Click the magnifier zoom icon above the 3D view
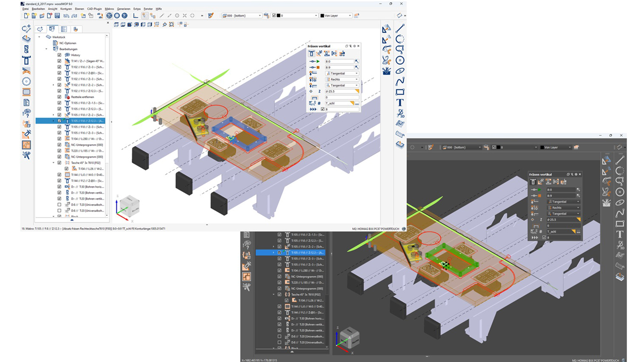 pos(164,25)
